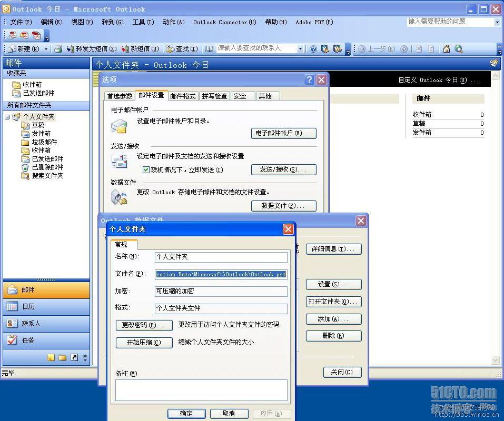Click the 设置 button in data files dialog
Image resolution: width=504 pixels, height=421 pixels.
(334, 285)
